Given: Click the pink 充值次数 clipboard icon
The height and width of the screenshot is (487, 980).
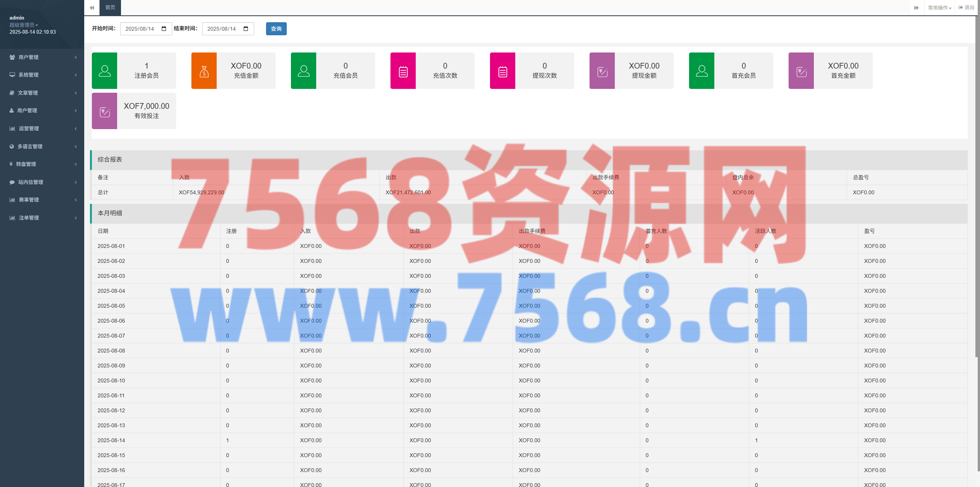Looking at the screenshot, I should [x=403, y=71].
